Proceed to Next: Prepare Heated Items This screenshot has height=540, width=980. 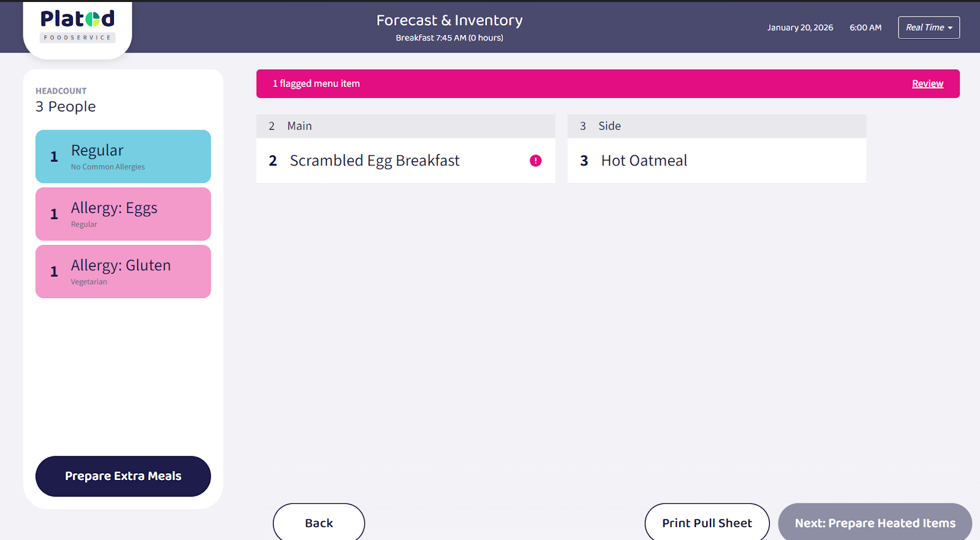pyautogui.click(x=875, y=523)
